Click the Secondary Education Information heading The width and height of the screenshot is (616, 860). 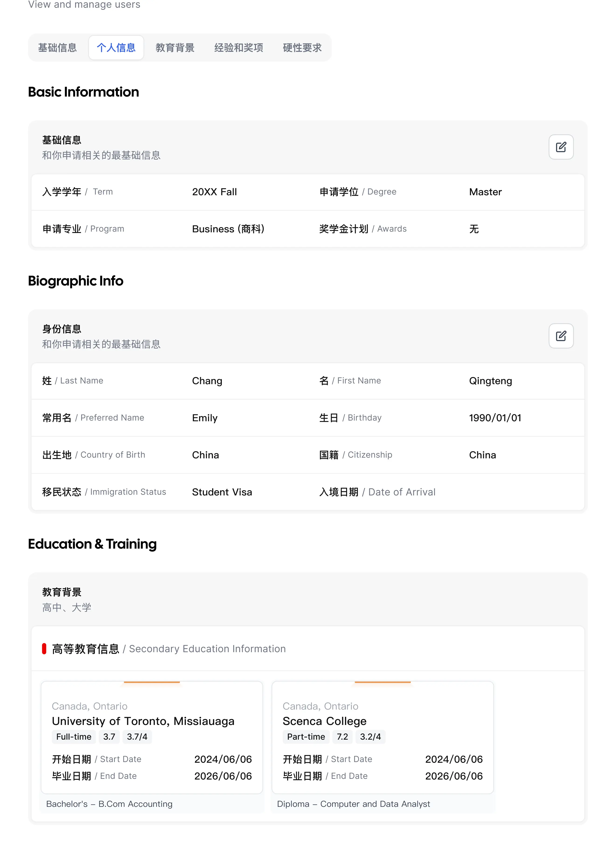pyautogui.click(x=169, y=649)
